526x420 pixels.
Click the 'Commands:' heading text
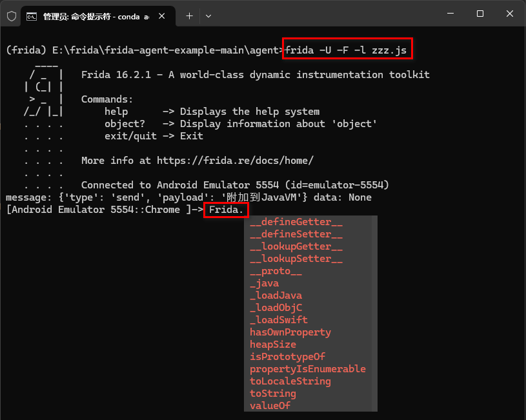[107, 99]
